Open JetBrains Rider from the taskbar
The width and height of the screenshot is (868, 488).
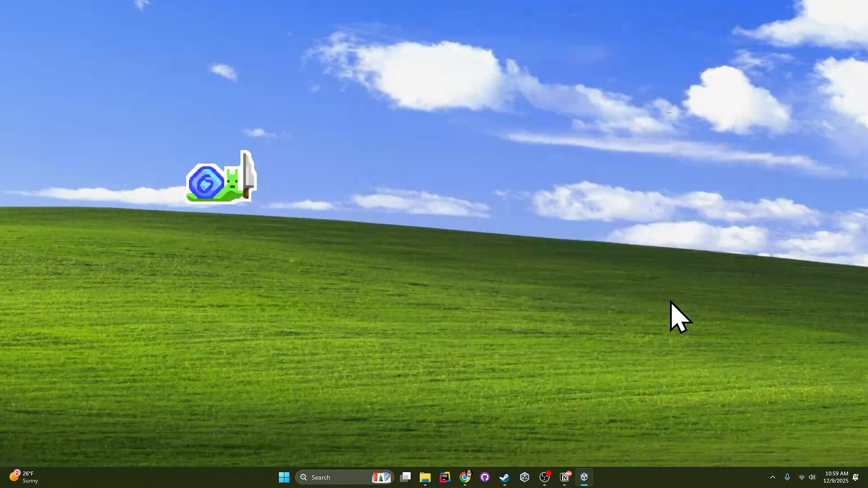coord(445,477)
